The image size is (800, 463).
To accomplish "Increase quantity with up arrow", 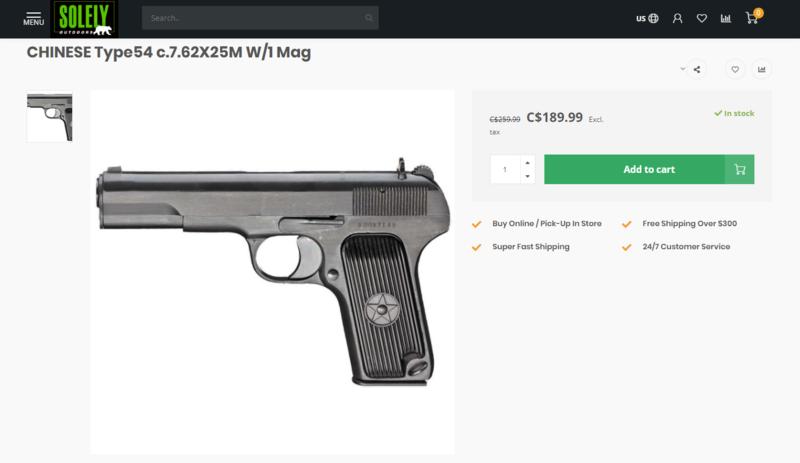I will pos(527,162).
